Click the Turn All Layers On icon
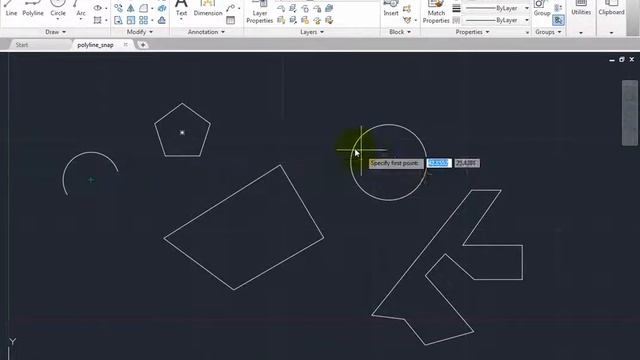The height and width of the screenshot is (360, 640). pos(281,20)
